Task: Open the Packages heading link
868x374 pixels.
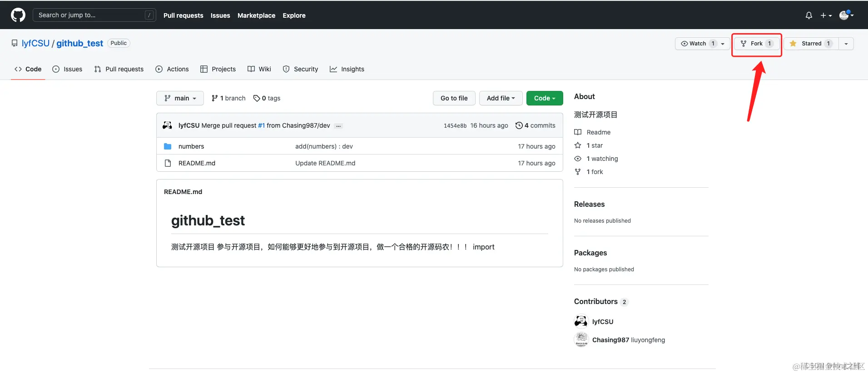Action: pyautogui.click(x=590, y=253)
